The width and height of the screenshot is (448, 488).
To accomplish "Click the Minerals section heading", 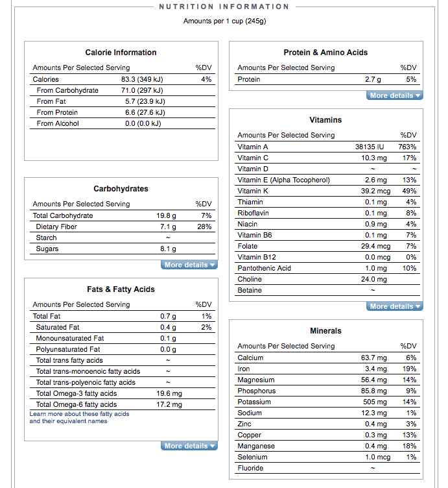I will click(325, 331).
